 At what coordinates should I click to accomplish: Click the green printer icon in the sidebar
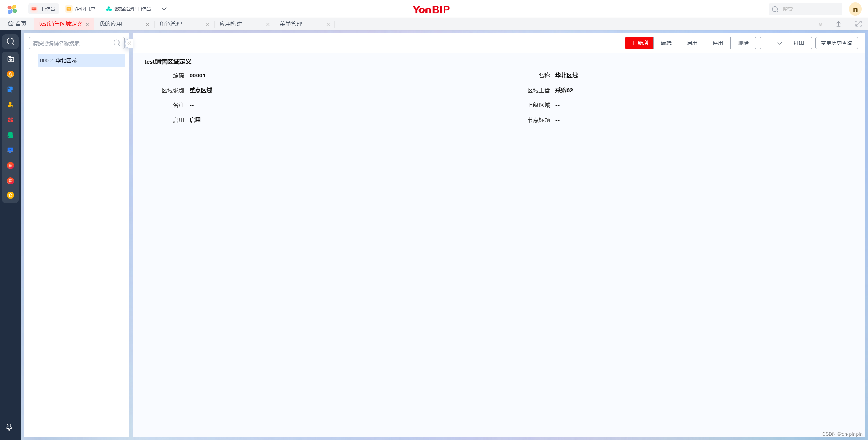[x=10, y=135]
